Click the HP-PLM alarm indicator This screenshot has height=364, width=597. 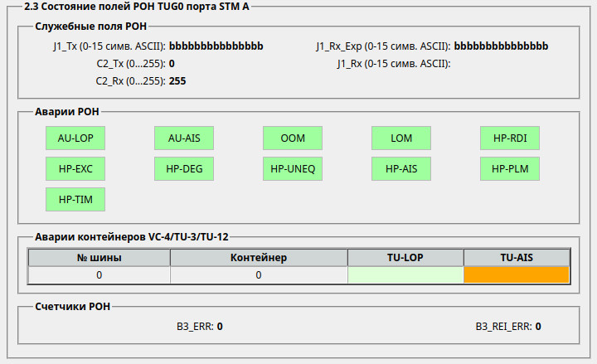tap(510, 169)
